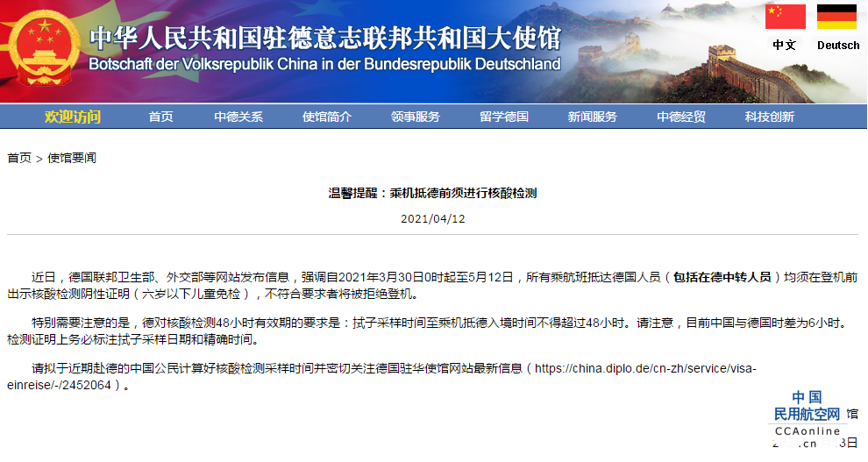Open the 新闻服务 menu item
This screenshot has width=868, height=462.
(593, 117)
